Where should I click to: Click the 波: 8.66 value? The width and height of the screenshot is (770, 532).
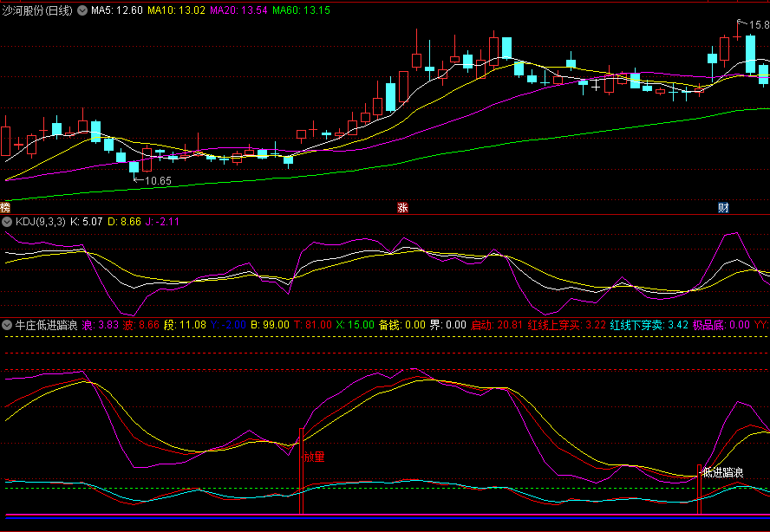[x=141, y=325]
